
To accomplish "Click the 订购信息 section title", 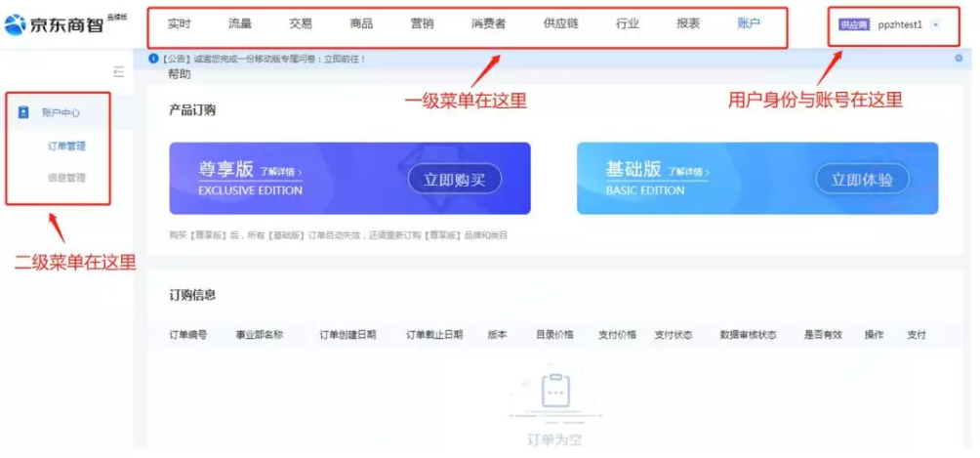I will [192, 295].
